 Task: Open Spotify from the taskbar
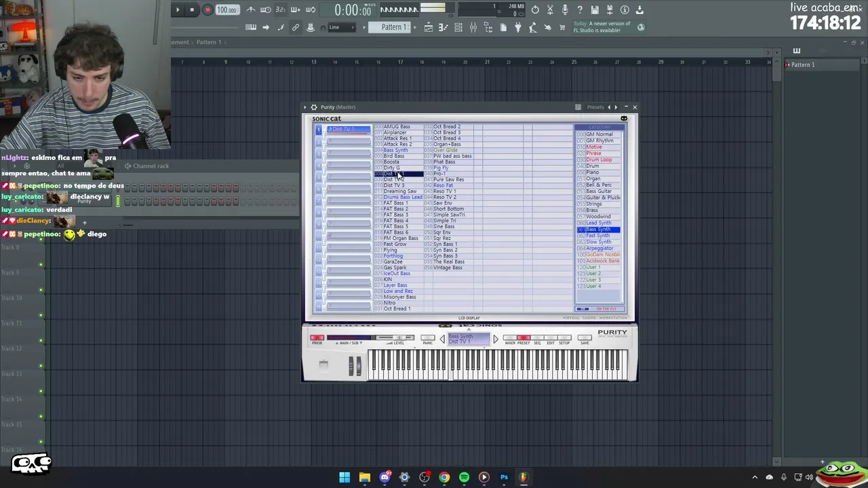464,477
